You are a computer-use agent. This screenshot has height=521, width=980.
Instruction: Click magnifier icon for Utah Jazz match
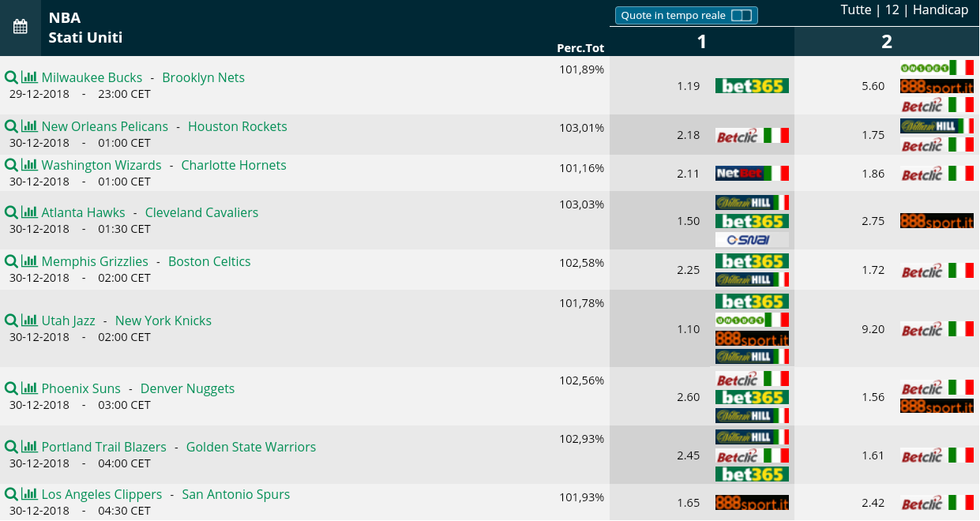11,320
